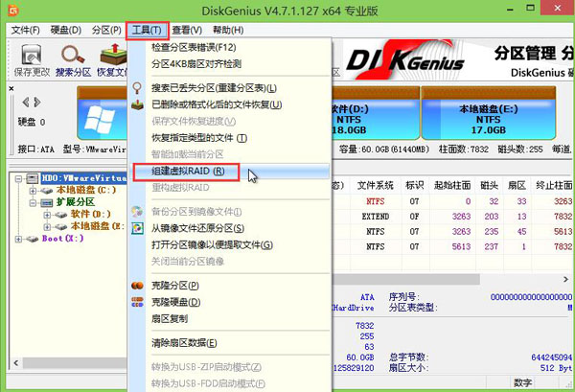Click the EXTEND file system cell
Viewport: 575px width, 392px height.
[375, 217]
